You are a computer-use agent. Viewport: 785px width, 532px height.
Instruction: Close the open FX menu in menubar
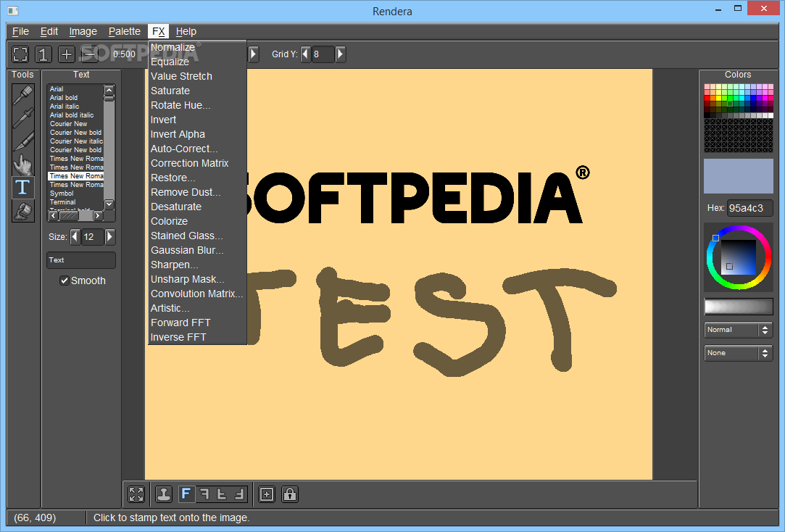coord(159,32)
